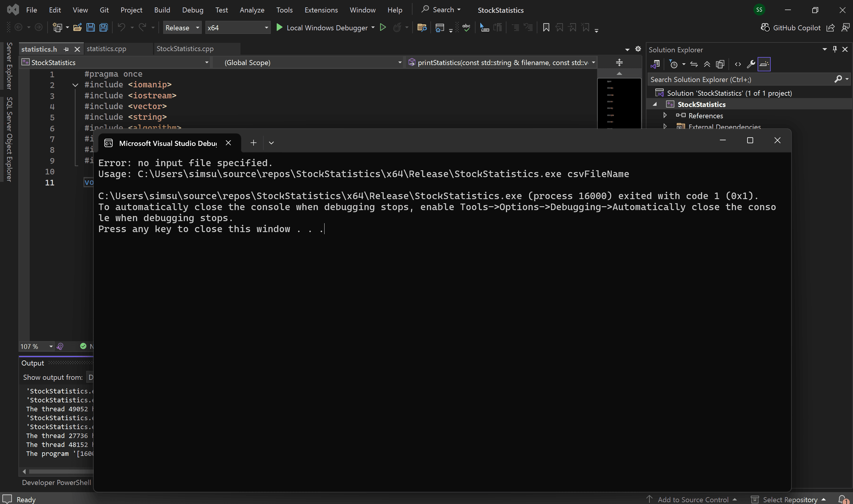
Task: Run the Local Windows Debugger
Action: (324, 28)
